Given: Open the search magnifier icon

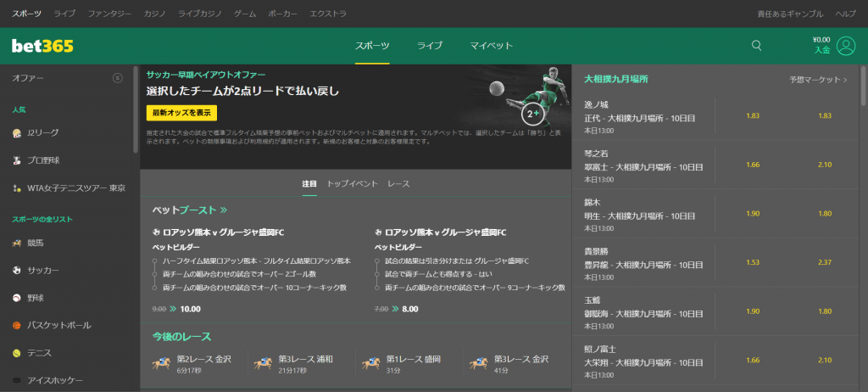Looking at the screenshot, I should pos(757,46).
